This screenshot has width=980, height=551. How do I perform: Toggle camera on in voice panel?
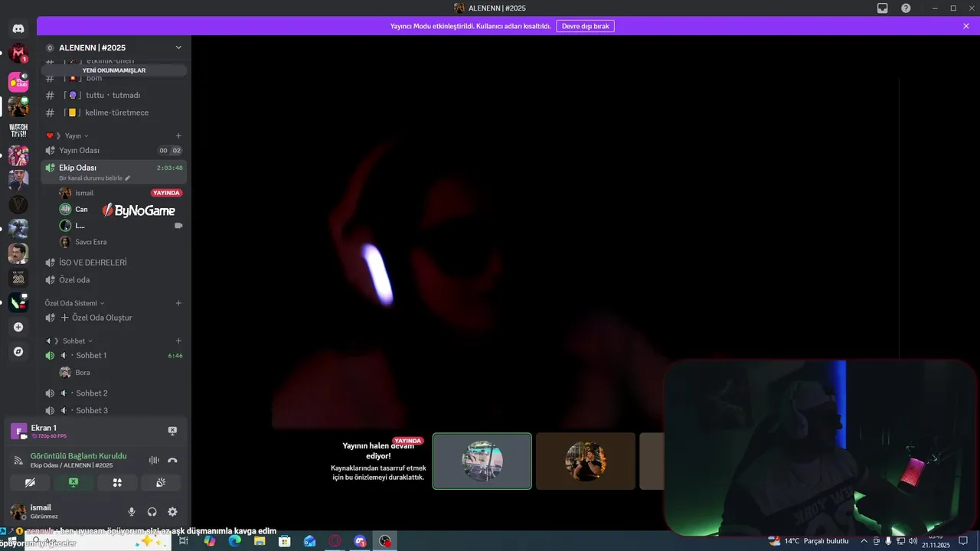(x=30, y=483)
